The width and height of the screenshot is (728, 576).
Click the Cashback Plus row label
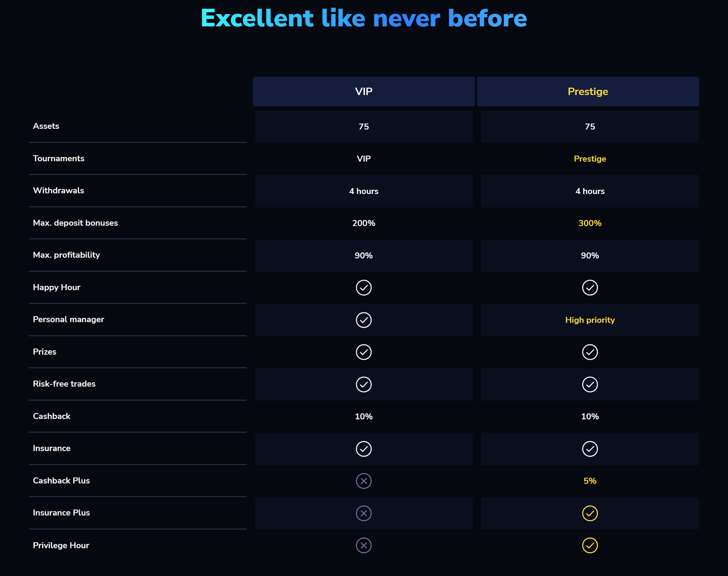point(61,481)
